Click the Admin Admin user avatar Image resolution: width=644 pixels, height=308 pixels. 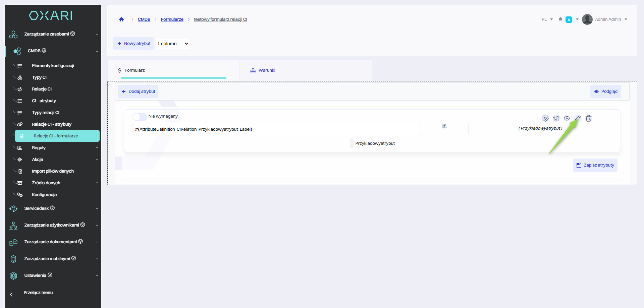(587, 19)
